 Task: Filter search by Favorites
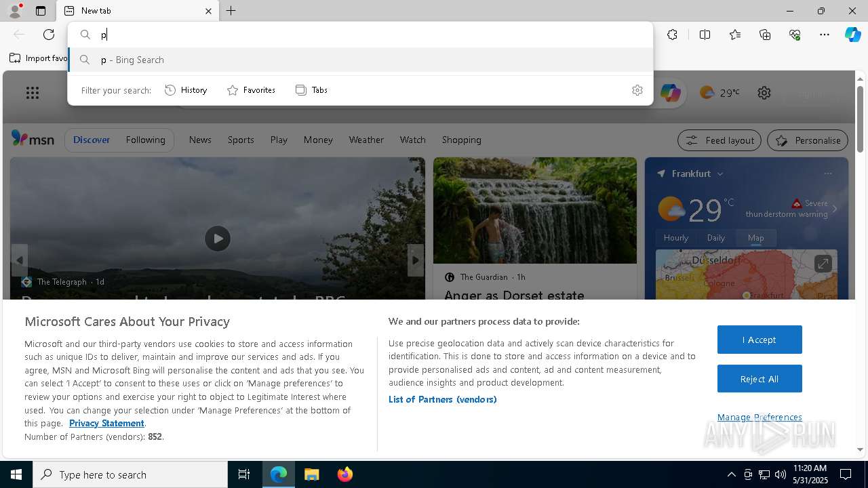(x=251, y=90)
